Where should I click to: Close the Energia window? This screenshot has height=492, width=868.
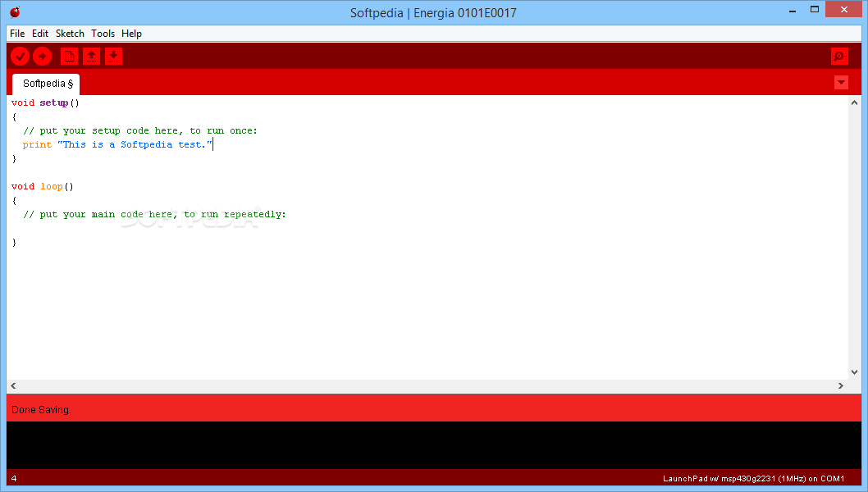(x=843, y=9)
